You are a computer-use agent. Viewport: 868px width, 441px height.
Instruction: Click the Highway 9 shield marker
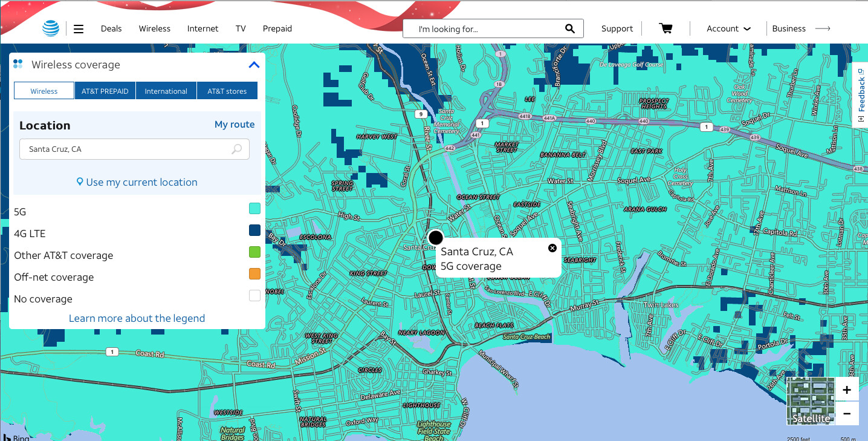coord(420,114)
